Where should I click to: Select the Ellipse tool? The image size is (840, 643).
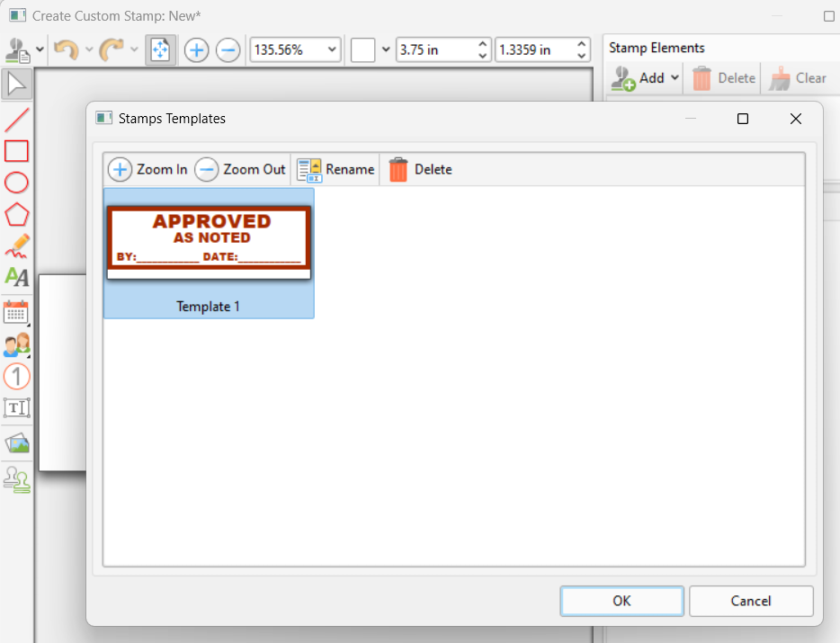16,183
